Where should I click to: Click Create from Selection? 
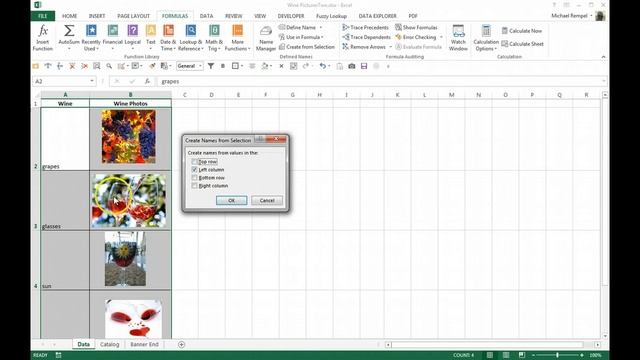[x=307, y=47]
